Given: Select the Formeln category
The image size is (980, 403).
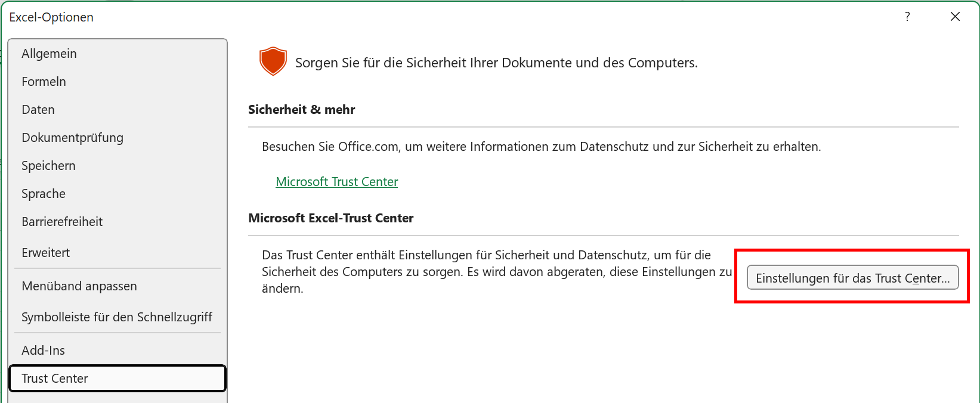Looking at the screenshot, I should [x=44, y=82].
